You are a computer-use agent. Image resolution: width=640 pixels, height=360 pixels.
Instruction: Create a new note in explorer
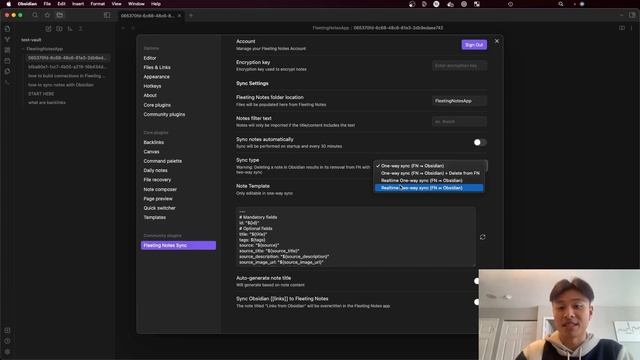49,29
